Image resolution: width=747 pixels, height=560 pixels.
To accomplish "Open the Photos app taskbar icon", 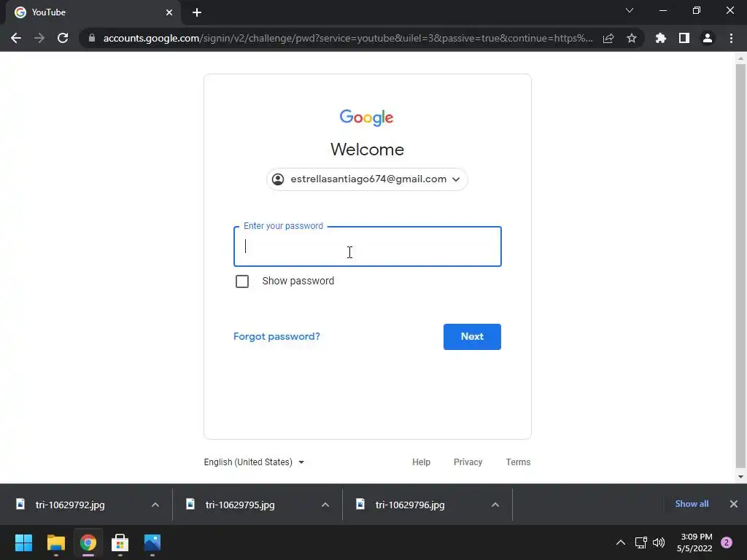I will point(152,542).
